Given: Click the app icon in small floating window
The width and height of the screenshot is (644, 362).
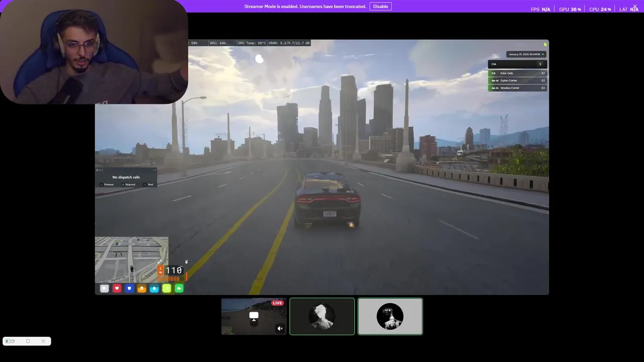Looking at the screenshot, I should click(x=8, y=341).
